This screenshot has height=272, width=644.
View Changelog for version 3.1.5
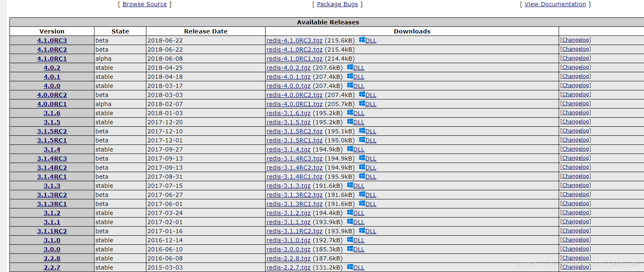click(575, 122)
